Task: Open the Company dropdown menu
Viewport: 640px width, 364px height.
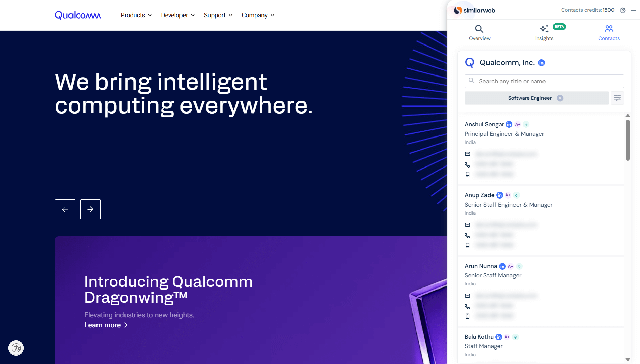Action: [x=258, y=15]
